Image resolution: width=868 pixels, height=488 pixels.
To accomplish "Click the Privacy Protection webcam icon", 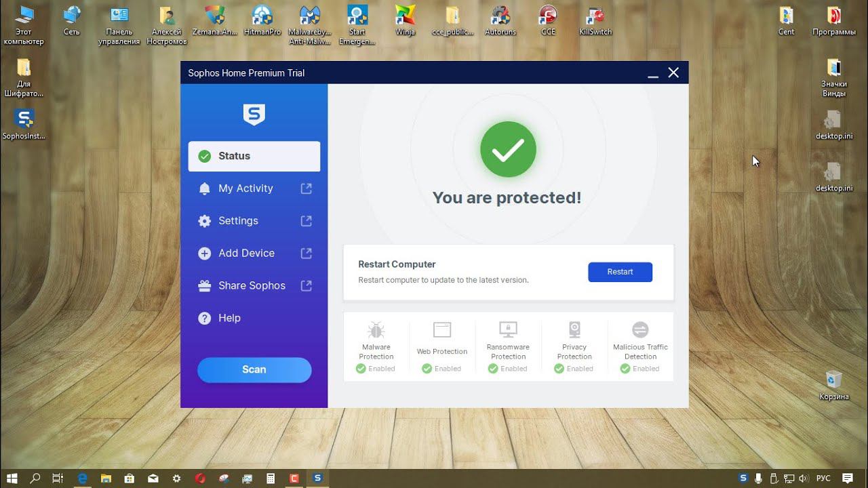I will [574, 330].
